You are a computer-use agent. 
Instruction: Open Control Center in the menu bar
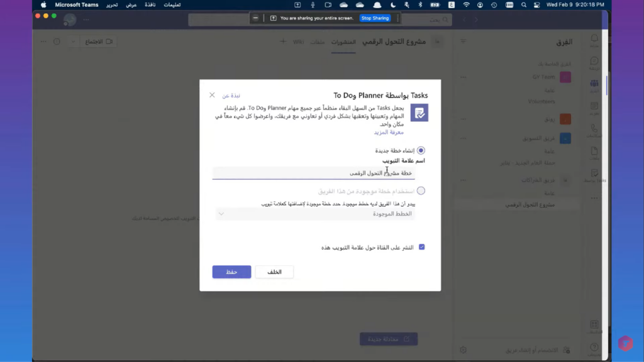[x=537, y=5]
